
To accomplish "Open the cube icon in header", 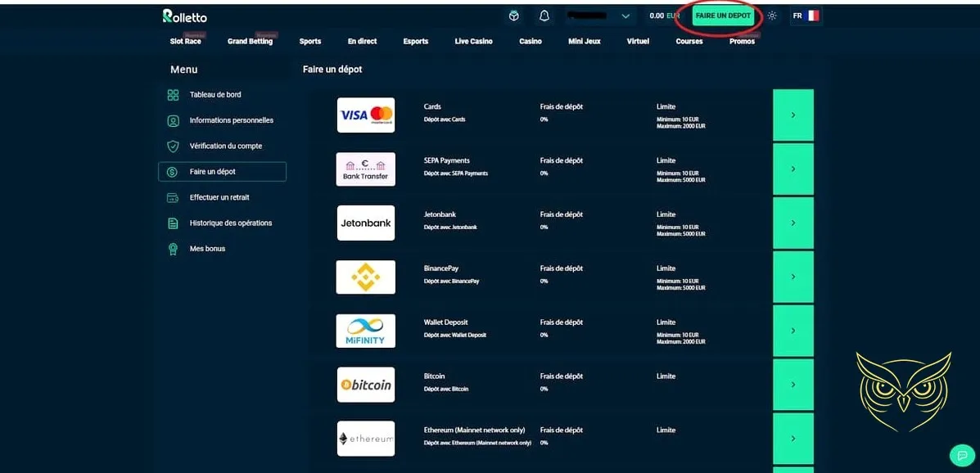I will pyautogui.click(x=513, y=16).
